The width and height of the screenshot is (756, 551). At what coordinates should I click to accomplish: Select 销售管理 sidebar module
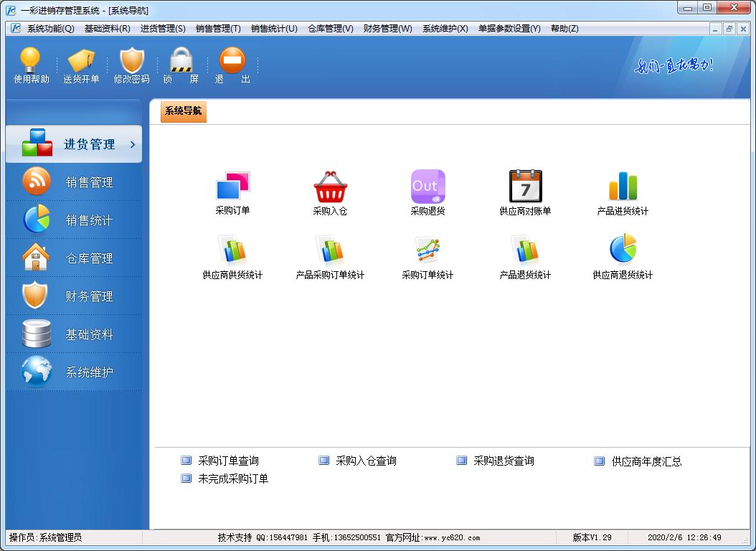pos(74,182)
